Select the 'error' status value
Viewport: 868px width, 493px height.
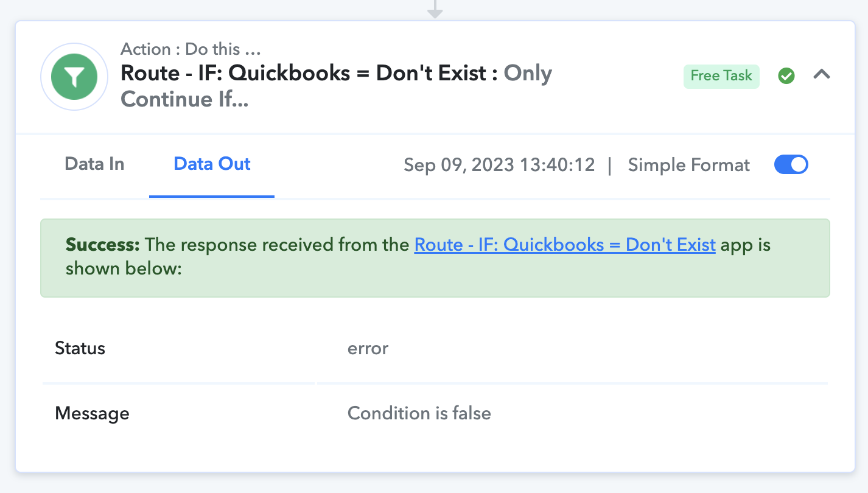click(368, 349)
